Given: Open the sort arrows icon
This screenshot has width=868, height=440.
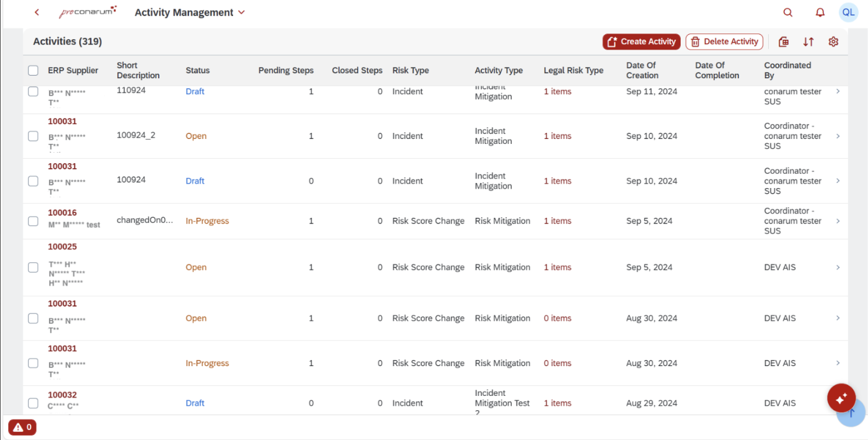Looking at the screenshot, I should [x=808, y=42].
